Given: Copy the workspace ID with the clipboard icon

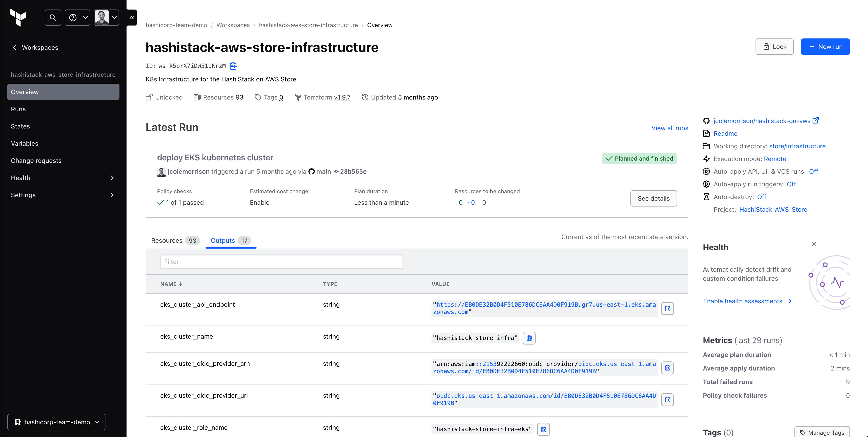Looking at the screenshot, I should point(233,66).
